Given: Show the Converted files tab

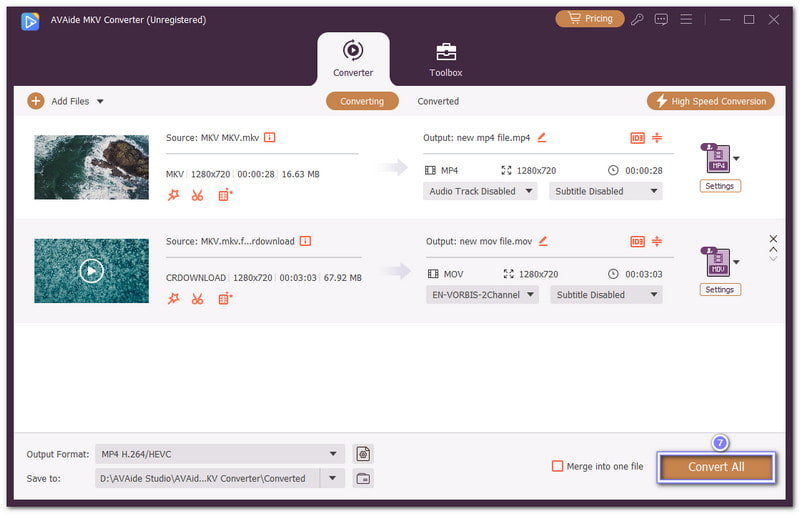Looking at the screenshot, I should coord(438,101).
